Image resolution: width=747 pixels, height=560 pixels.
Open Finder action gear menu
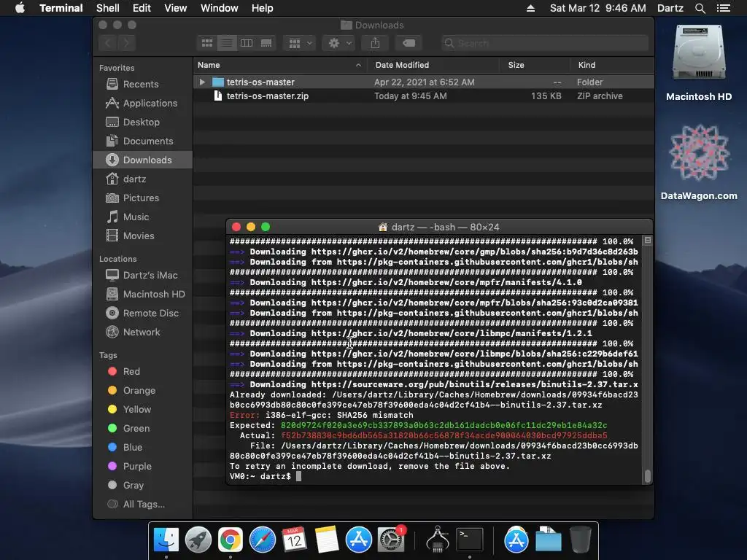[338, 43]
